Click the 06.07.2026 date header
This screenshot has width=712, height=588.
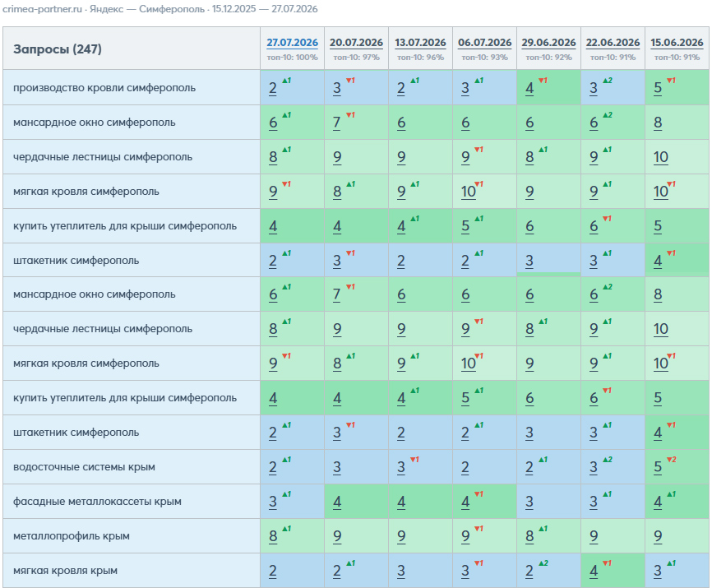click(484, 43)
